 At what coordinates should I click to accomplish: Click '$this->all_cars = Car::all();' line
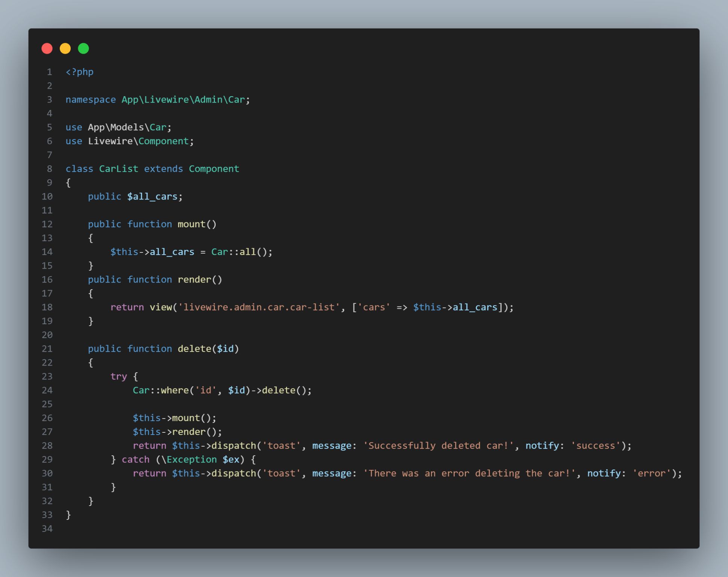point(191,252)
